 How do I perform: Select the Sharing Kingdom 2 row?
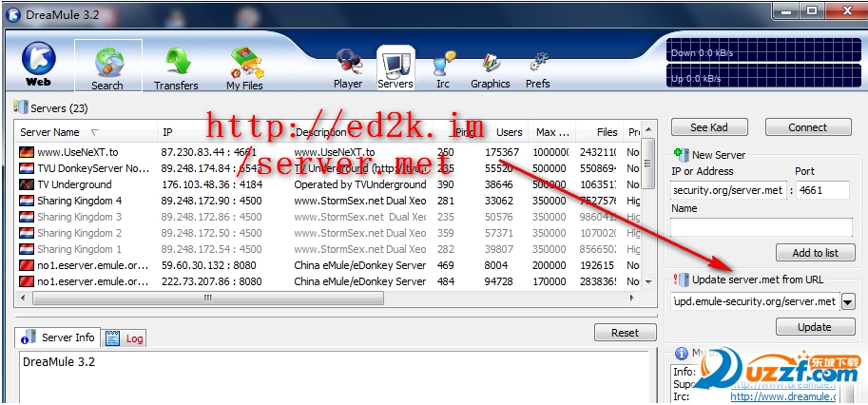[329, 233]
